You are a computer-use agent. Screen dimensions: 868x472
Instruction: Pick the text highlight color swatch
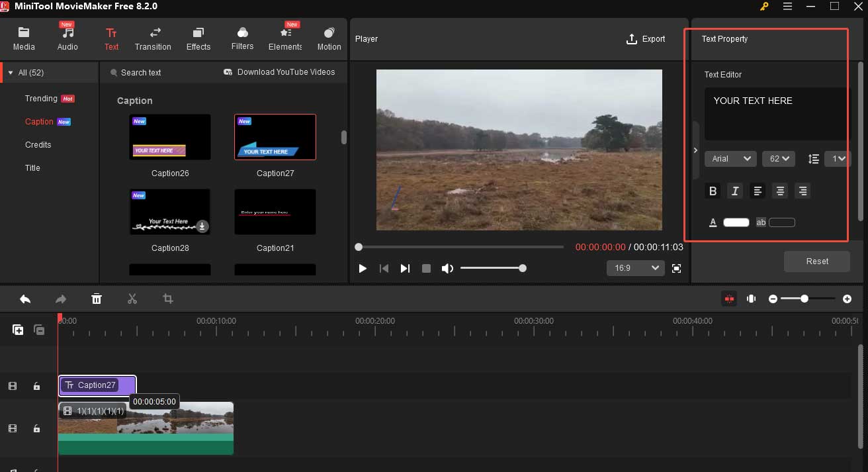782,222
